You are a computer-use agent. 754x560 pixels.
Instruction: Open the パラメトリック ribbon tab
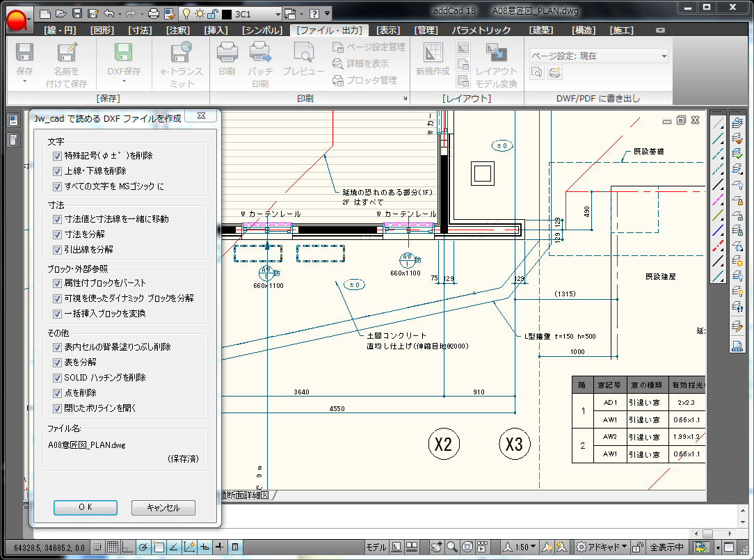(x=481, y=31)
